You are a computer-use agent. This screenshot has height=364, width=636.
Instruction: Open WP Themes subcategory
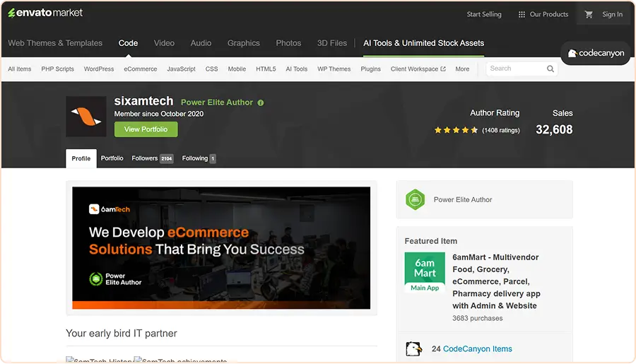334,69
